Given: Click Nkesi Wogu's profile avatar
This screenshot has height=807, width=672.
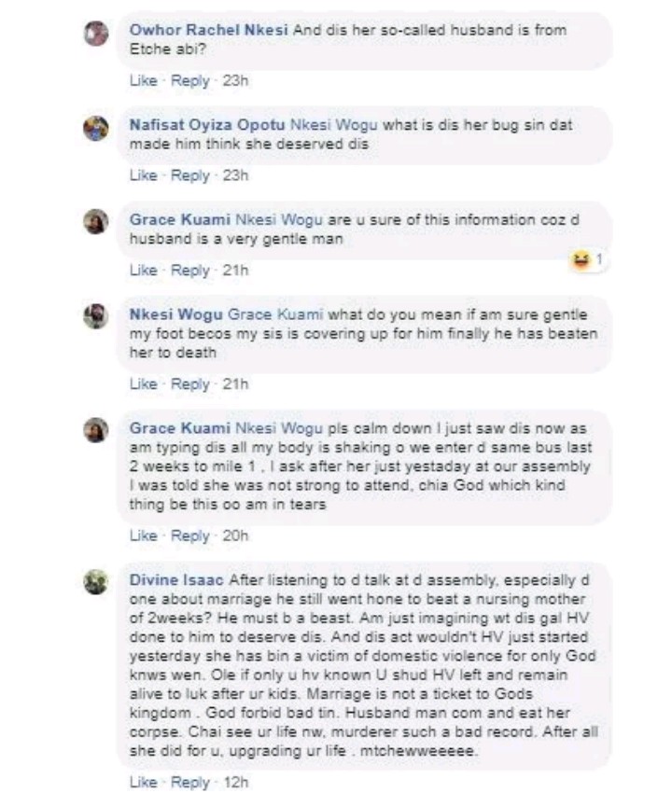Looking at the screenshot, I should coord(96,316).
